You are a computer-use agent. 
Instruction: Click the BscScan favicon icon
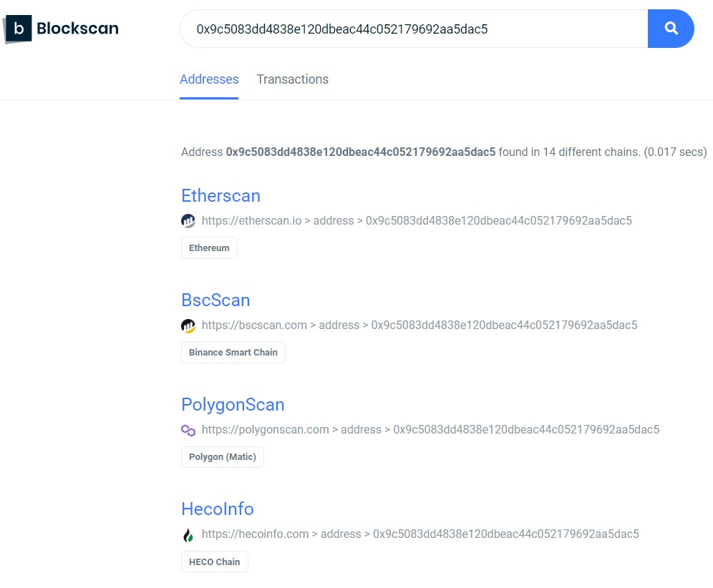(x=188, y=325)
